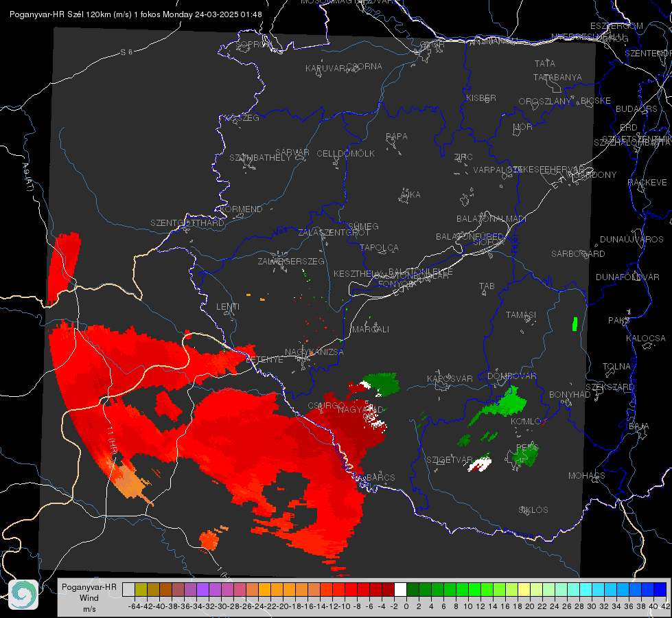Click the RÁCKEVE town label
This screenshot has width=672, height=618.
pyautogui.click(x=647, y=183)
